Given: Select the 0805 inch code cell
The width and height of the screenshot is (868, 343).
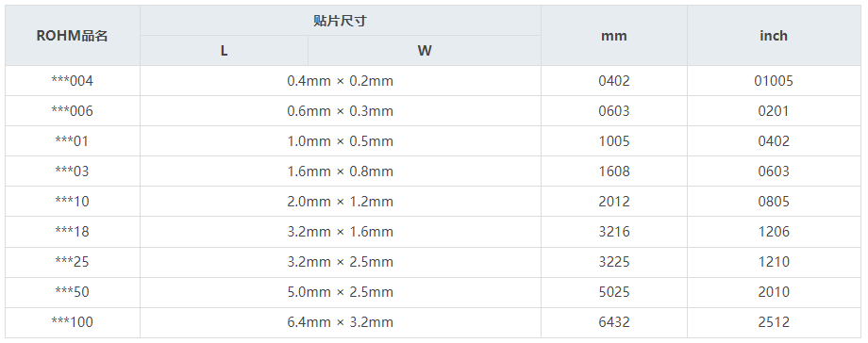Looking at the screenshot, I should tap(774, 202).
